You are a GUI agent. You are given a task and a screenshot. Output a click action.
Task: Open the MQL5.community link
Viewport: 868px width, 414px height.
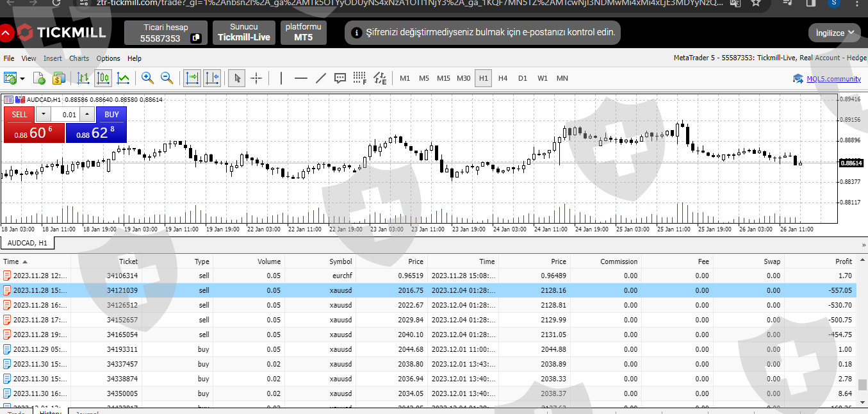833,79
